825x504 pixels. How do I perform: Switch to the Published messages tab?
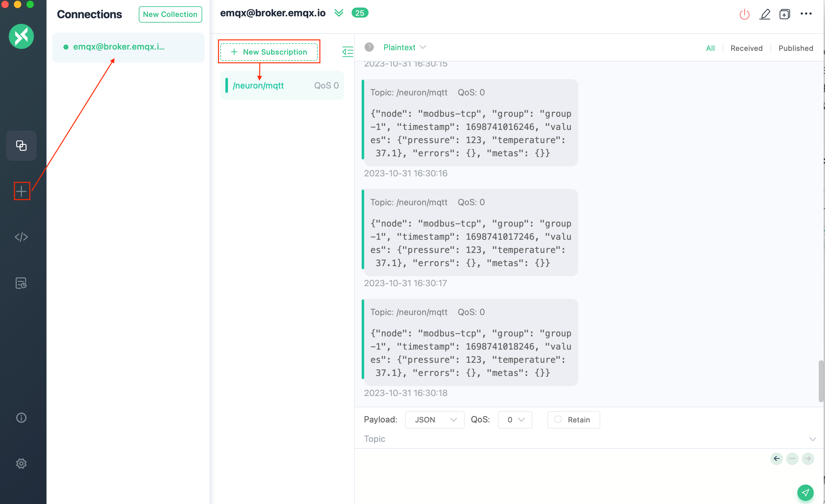795,48
